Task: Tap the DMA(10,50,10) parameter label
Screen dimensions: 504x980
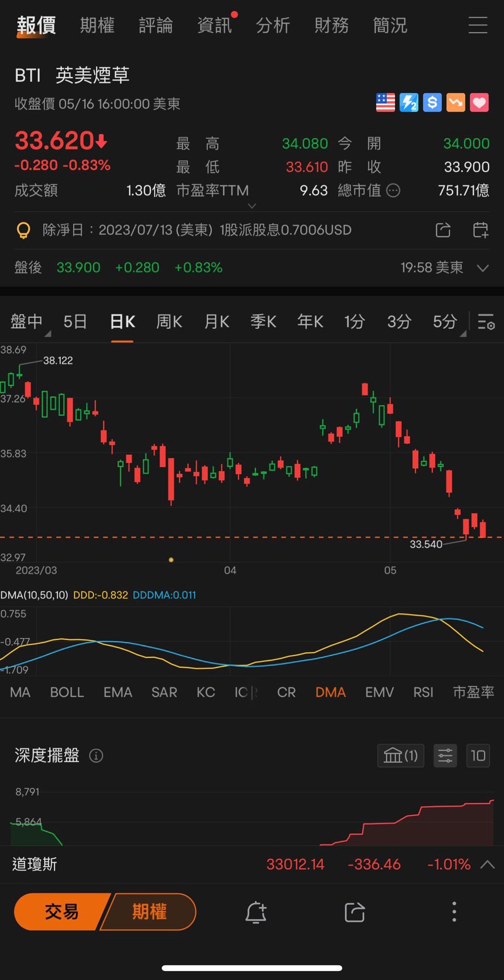Action: coord(34,595)
